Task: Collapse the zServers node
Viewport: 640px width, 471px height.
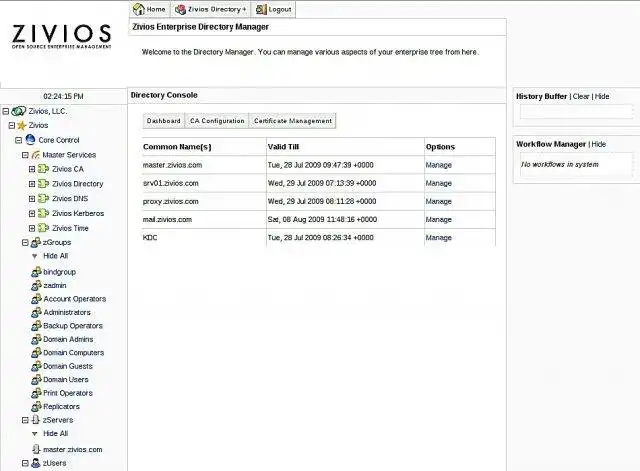Action: tap(25, 420)
